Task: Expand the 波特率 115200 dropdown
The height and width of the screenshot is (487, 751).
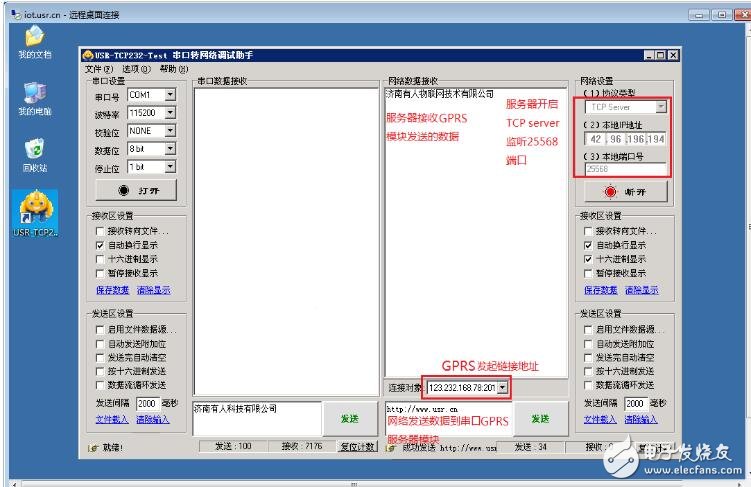Action: [171, 113]
